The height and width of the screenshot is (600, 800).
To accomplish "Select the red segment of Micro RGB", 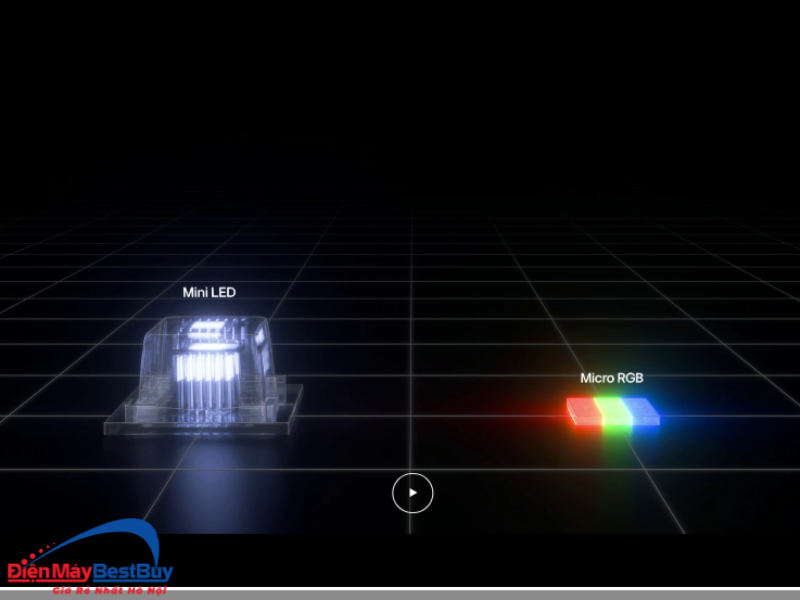I will click(x=581, y=410).
